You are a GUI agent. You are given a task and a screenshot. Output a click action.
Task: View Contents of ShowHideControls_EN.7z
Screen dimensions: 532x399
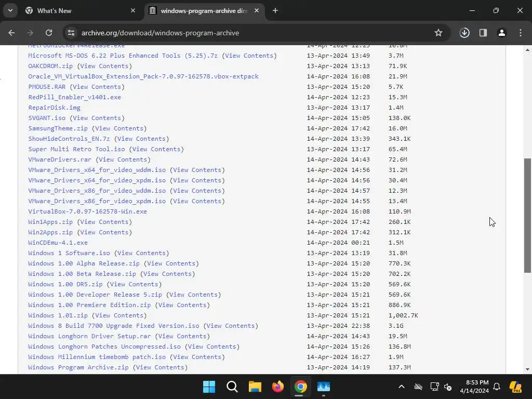pyautogui.click(x=141, y=139)
